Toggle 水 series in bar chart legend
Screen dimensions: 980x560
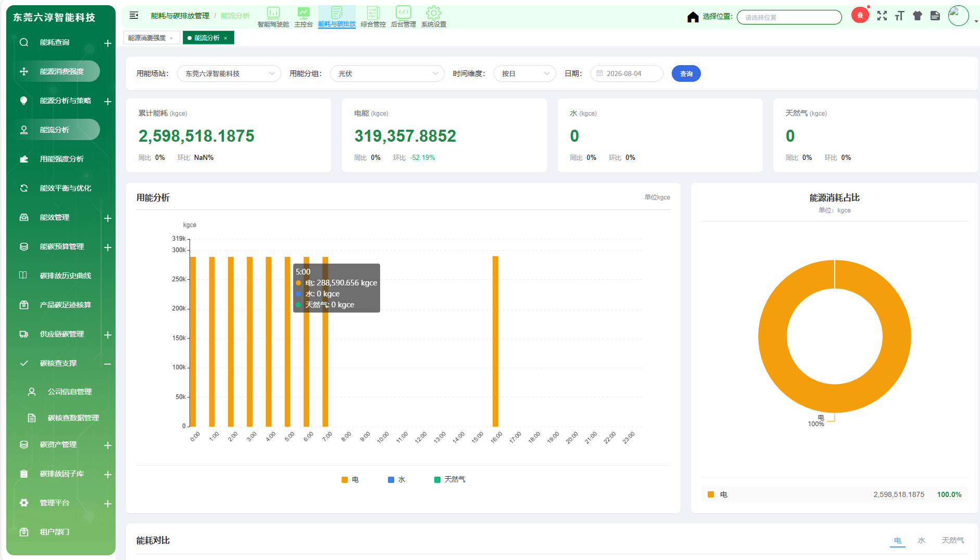pos(396,480)
